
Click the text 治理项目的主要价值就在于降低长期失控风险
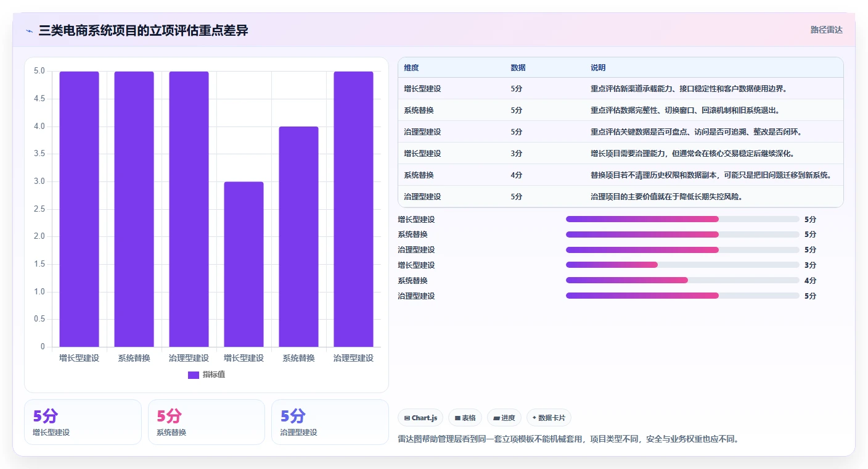pyautogui.click(x=666, y=197)
